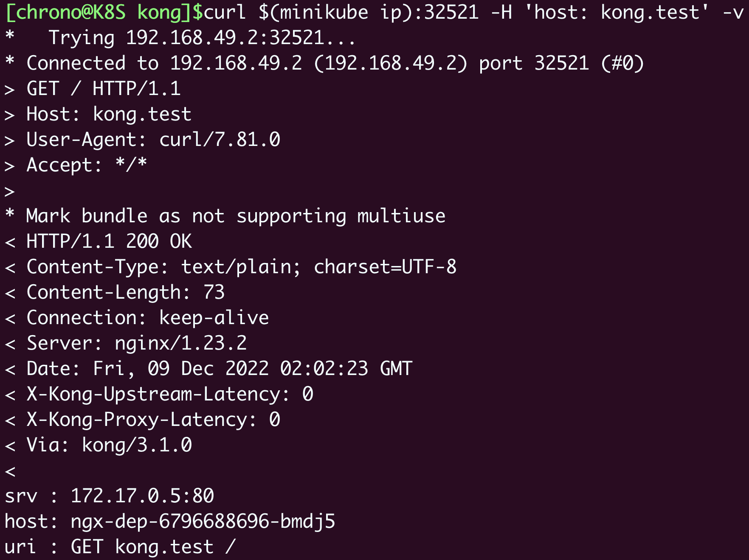Screen dimensions: 749x560
Task: Click the 'User-Agent: curl/7.81.0' line
Action: click(x=153, y=140)
